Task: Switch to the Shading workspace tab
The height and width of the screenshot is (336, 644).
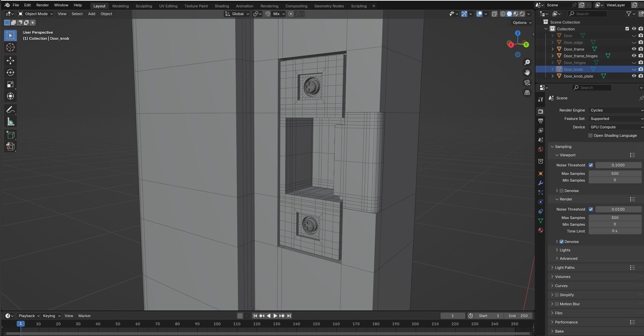Action: pos(222,6)
